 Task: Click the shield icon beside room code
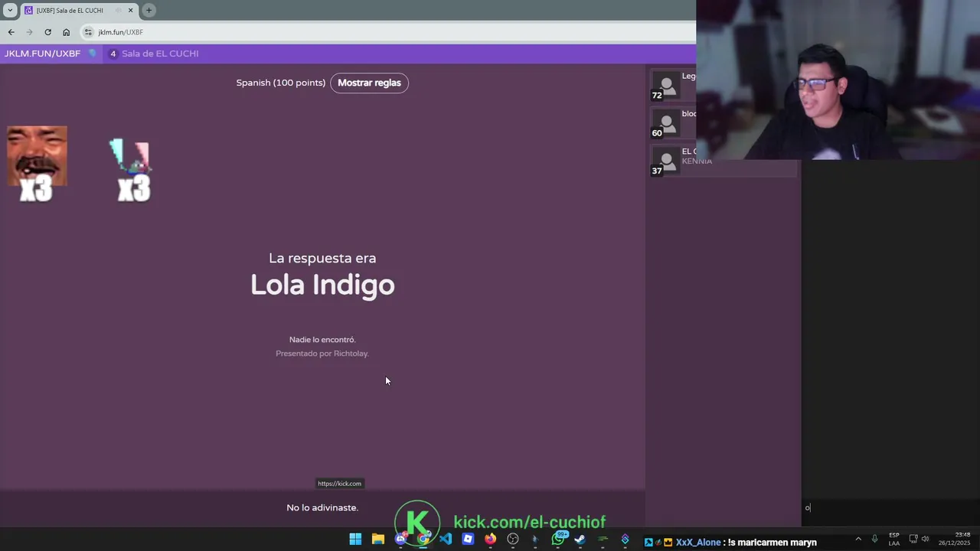pyautogui.click(x=93, y=54)
